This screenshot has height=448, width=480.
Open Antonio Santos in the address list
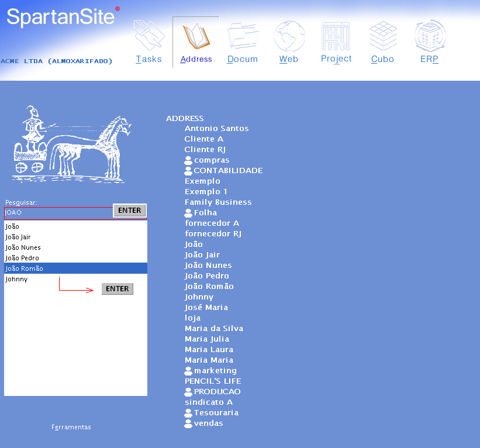coord(216,129)
